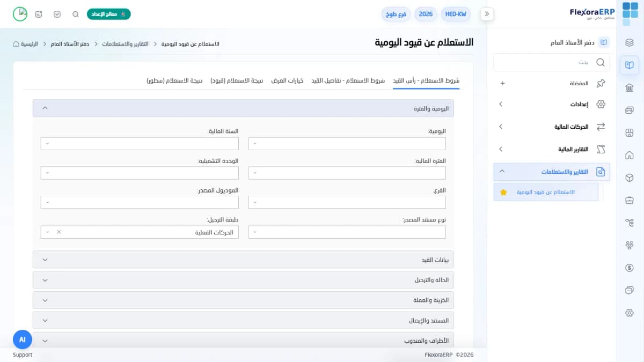Click the 2026 fiscal year badge
The width and height of the screenshot is (644, 362).
click(426, 14)
